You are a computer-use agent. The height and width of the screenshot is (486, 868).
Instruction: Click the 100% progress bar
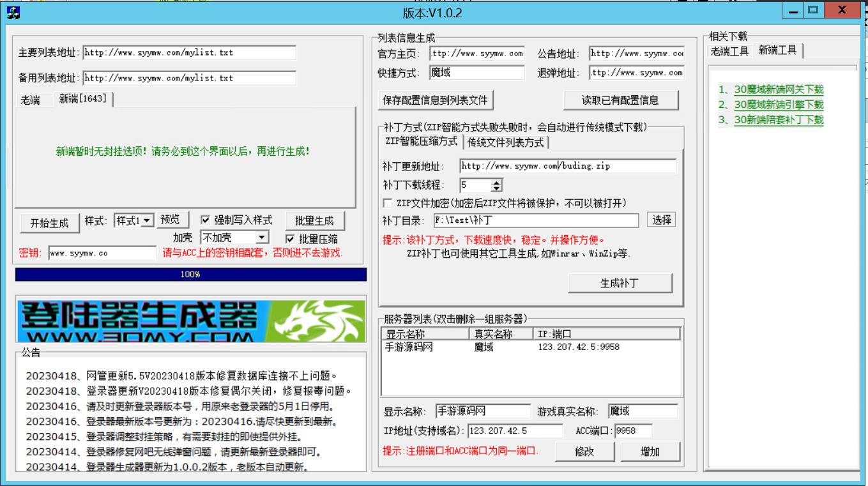pyautogui.click(x=190, y=275)
